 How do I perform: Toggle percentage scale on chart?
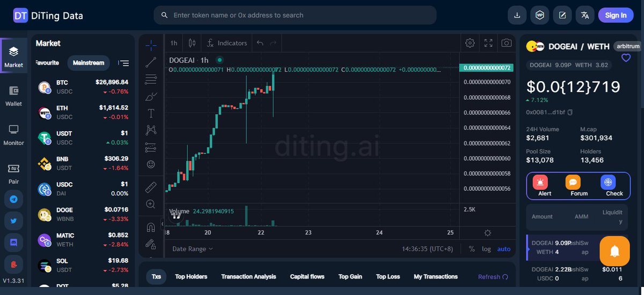click(x=472, y=249)
